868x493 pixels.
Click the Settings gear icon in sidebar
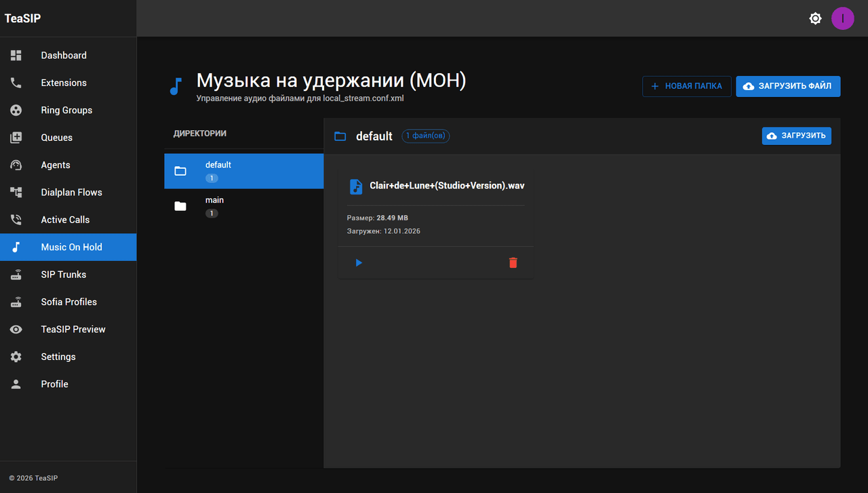tap(16, 357)
